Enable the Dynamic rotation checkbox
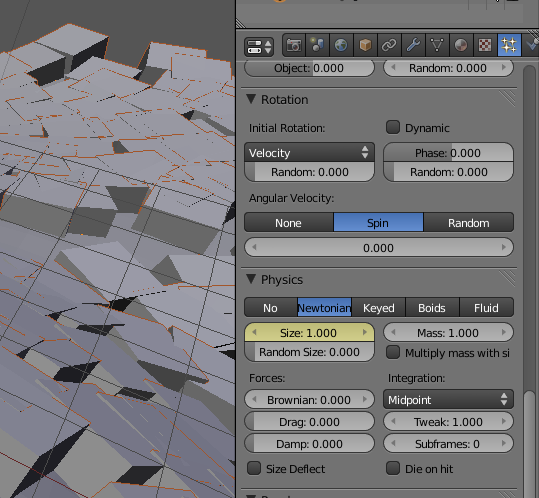 point(393,127)
